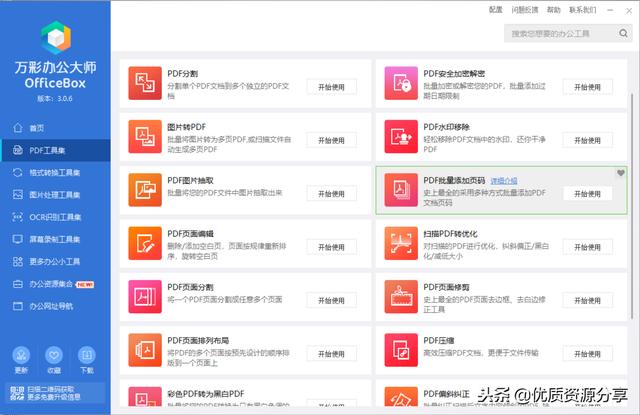
Task: Click 开始使用 for PDF批量添加页码
Action: [587, 194]
